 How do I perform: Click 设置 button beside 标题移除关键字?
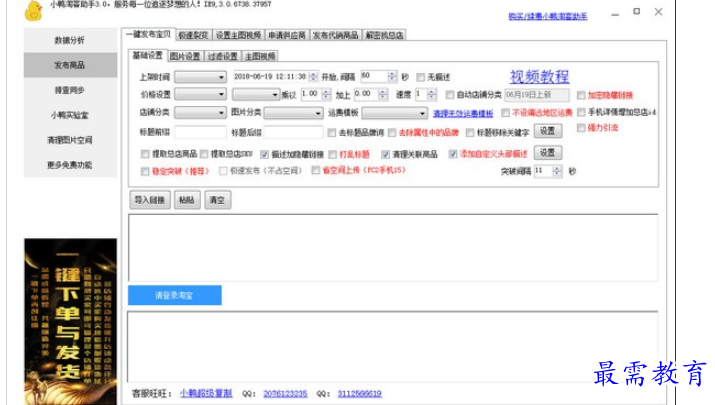[x=548, y=131]
